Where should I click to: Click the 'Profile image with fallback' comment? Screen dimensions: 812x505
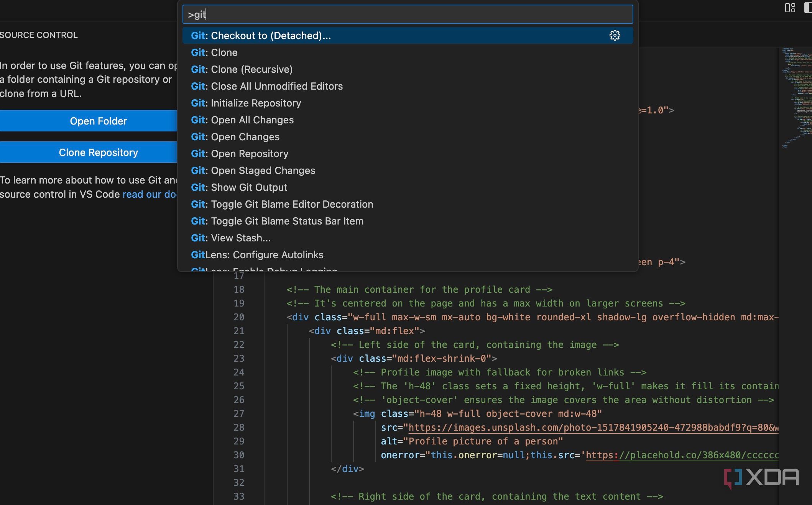pos(500,372)
